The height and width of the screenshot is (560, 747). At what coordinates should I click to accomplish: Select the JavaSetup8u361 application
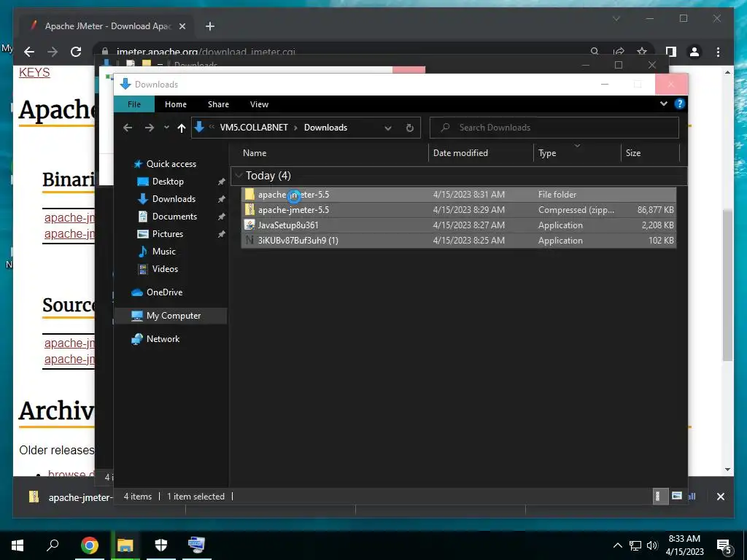tap(458, 225)
